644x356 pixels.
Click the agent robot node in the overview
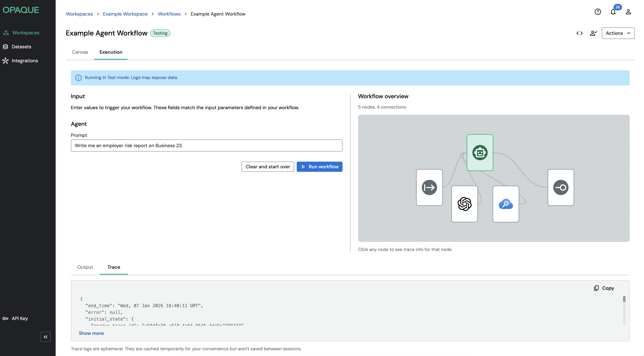480,152
